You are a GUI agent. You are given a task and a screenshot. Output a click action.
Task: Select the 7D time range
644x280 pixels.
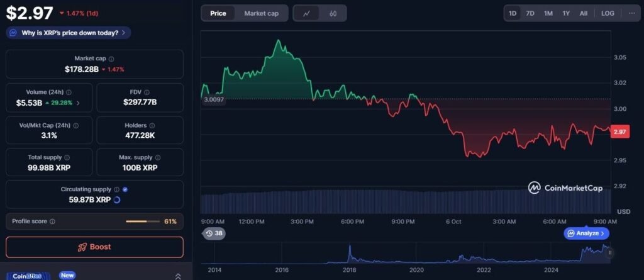[530, 13]
